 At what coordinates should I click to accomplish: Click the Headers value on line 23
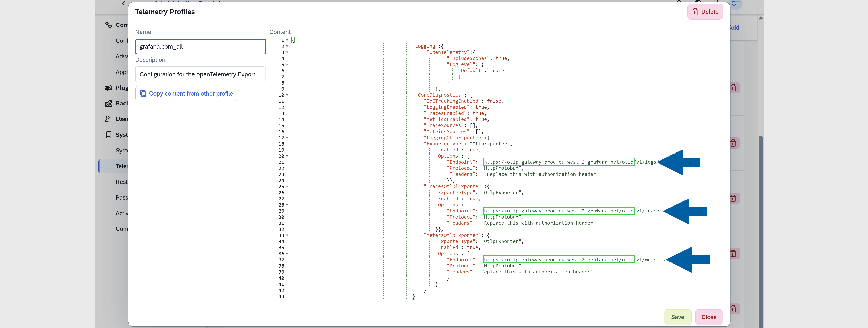[x=541, y=174]
